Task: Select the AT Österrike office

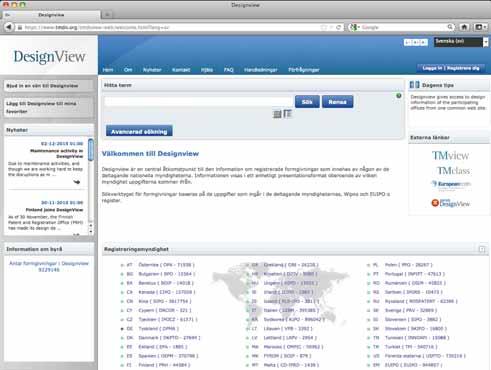Action: (x=158, y=265)
